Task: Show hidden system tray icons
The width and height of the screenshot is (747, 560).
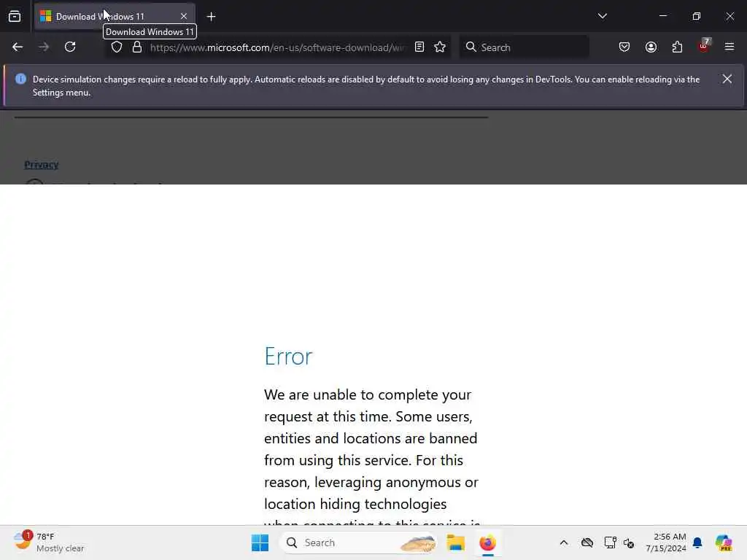Action: [564, 542]
